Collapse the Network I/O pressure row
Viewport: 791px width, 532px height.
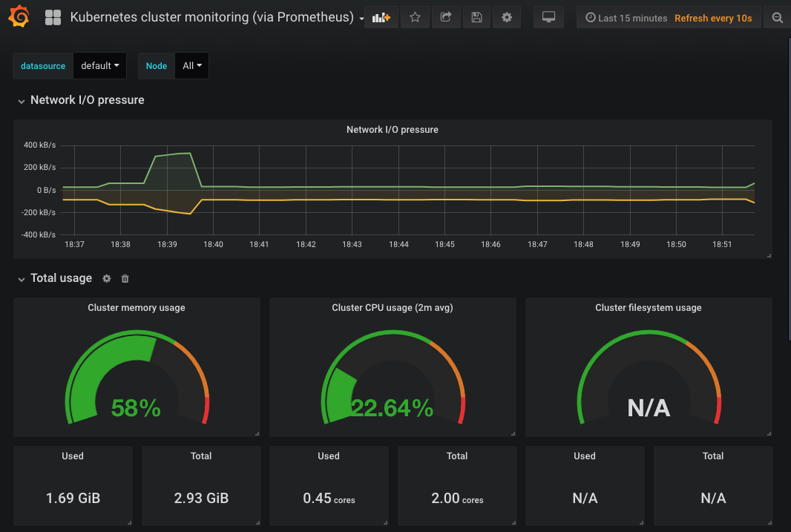[22, 101]
